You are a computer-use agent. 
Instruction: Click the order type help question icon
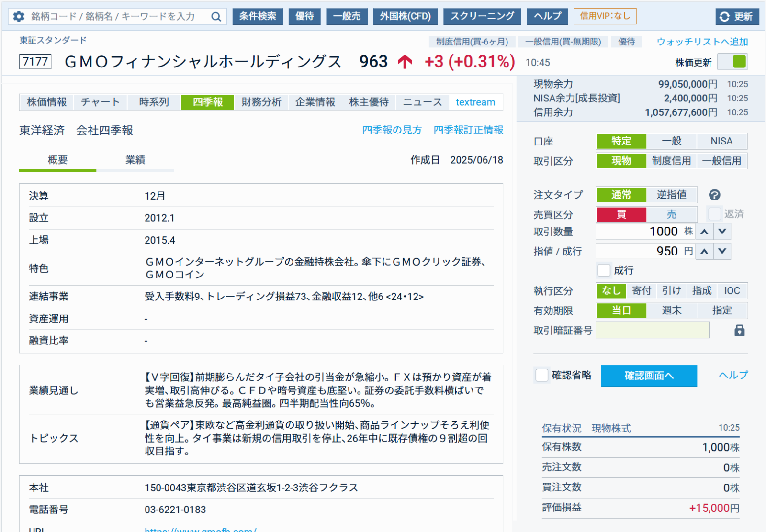(714, 195)
